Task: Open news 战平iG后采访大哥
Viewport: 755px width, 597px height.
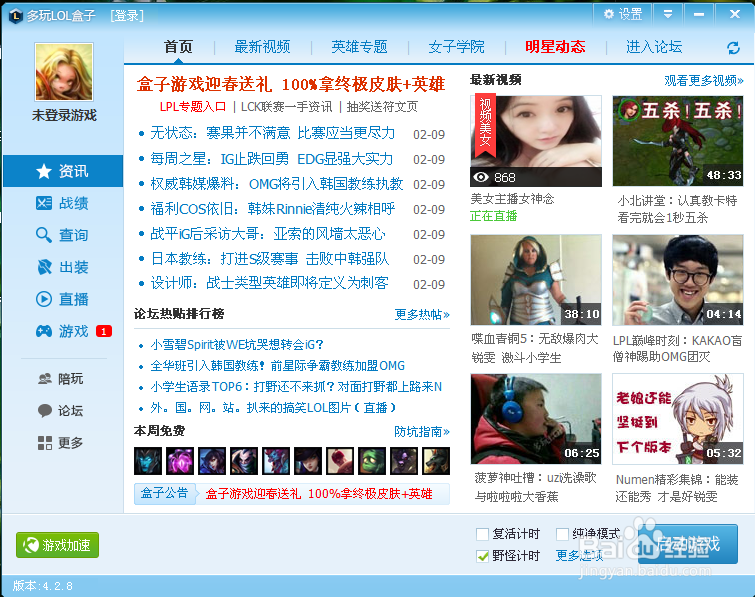Action: 268,234
